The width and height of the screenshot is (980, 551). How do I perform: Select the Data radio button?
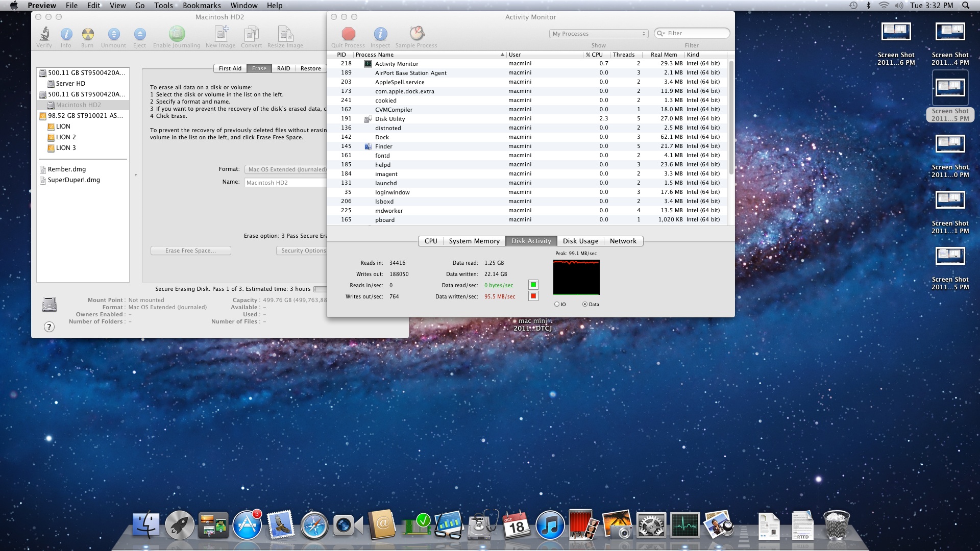click(x=585, y=305)
